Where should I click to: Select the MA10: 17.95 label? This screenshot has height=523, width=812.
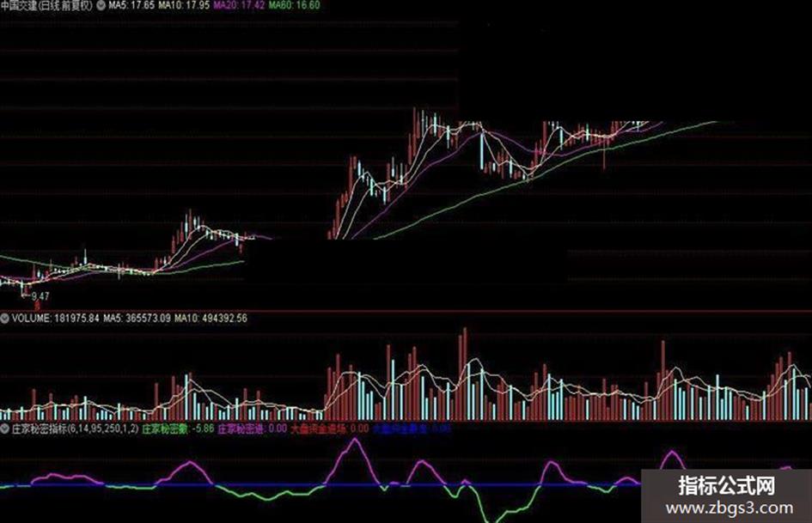click(184, 6)
